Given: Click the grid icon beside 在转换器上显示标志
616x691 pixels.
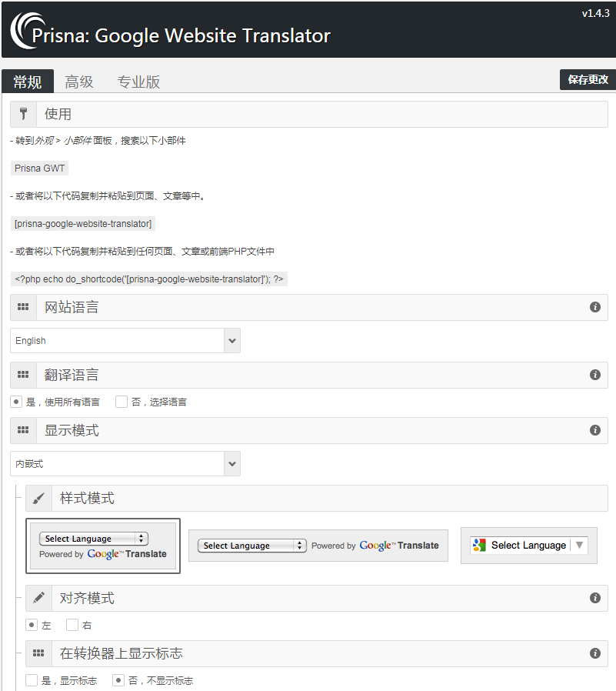Looking at the screenshot, I should [x=38, y=653].
